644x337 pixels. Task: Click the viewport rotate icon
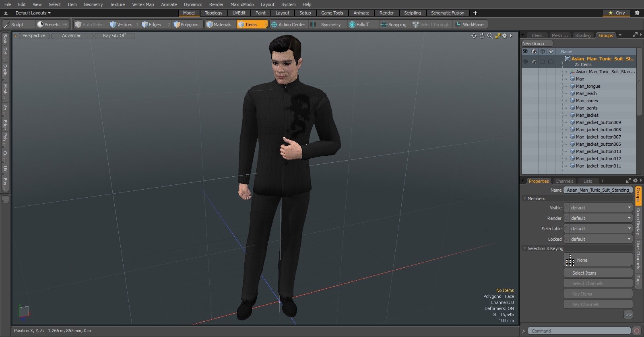click(482, 36)
